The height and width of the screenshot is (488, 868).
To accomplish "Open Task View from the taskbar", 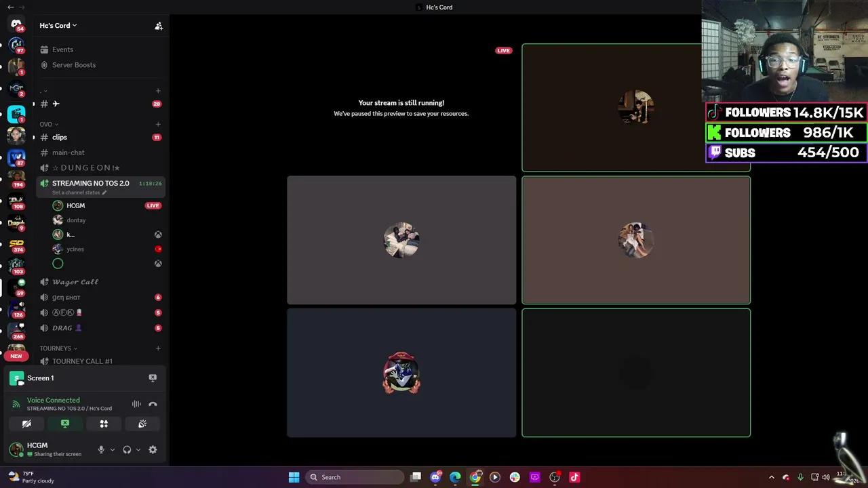I will tap(416, 477).
